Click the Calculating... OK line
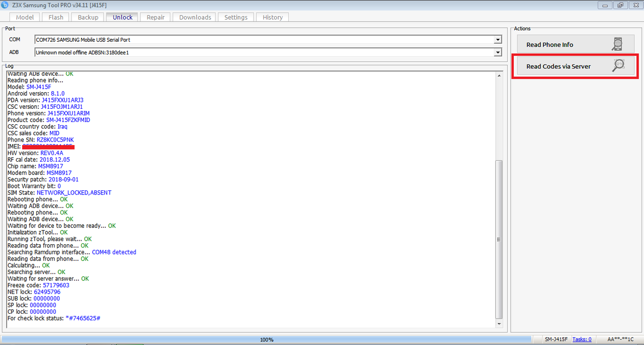Screen dimensions: 644x345 (x=29, y=265)
